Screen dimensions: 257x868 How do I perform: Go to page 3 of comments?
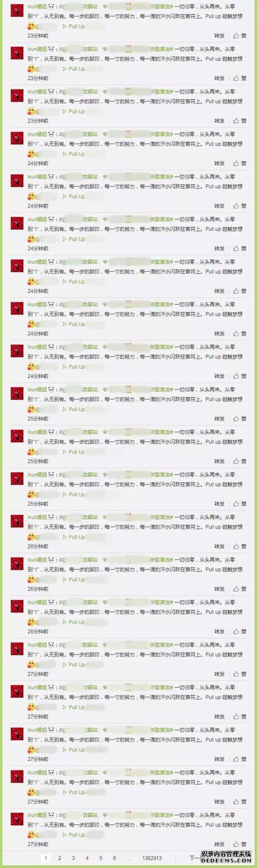(74, 858)
